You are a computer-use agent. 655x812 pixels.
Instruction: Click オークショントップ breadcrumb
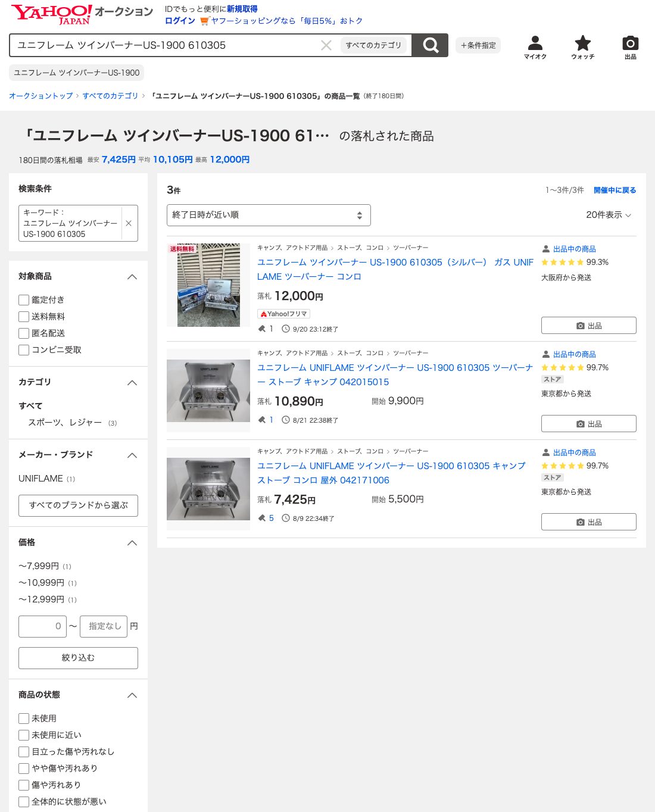[40, 96]
